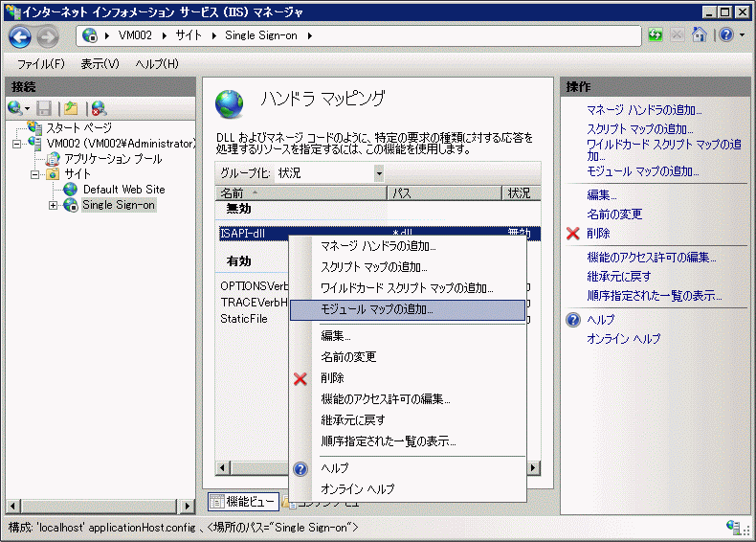This screenshot has height=542, width=756.
Task: Choose スクリプト マップの追加 in context menu
Action: 408,267
